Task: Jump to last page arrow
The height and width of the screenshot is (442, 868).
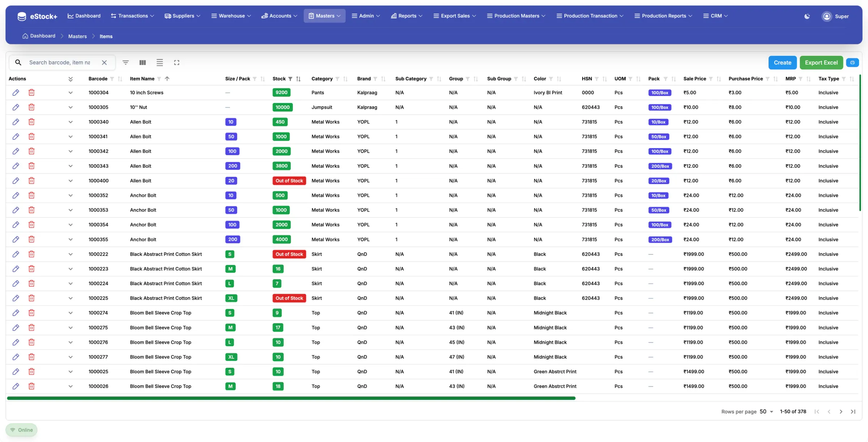Action: click(x=853, y=412)
